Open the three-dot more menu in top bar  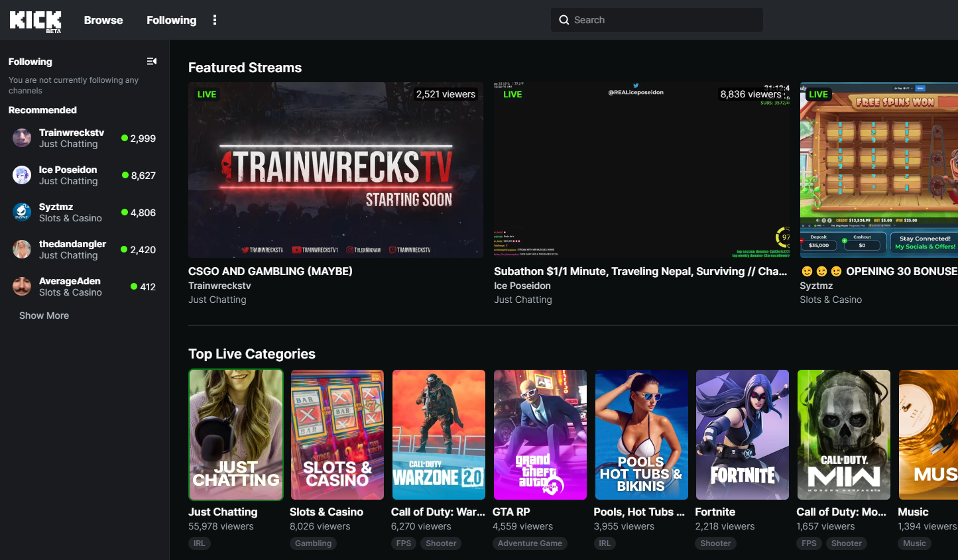click(x=215, y=20)
